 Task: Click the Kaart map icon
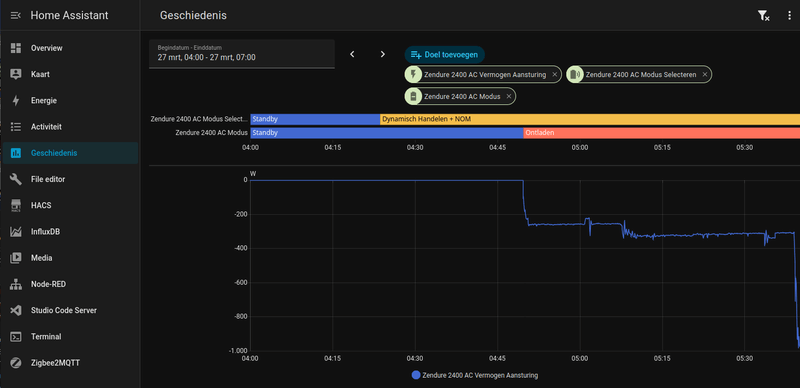tap(16, 74)
